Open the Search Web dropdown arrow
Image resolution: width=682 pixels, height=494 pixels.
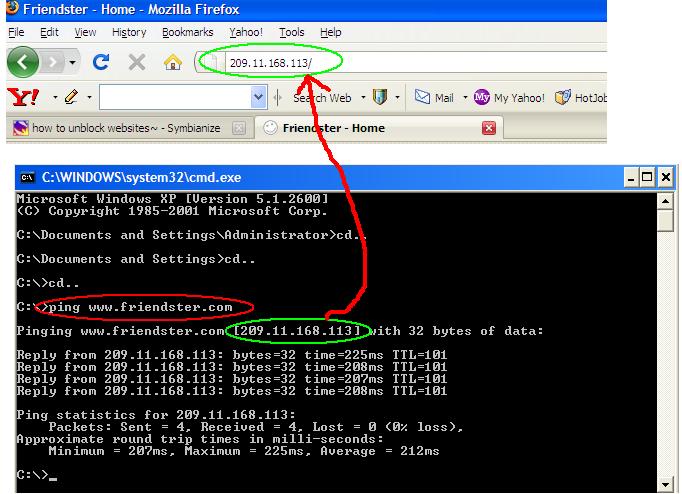click(x=361, y=97)
